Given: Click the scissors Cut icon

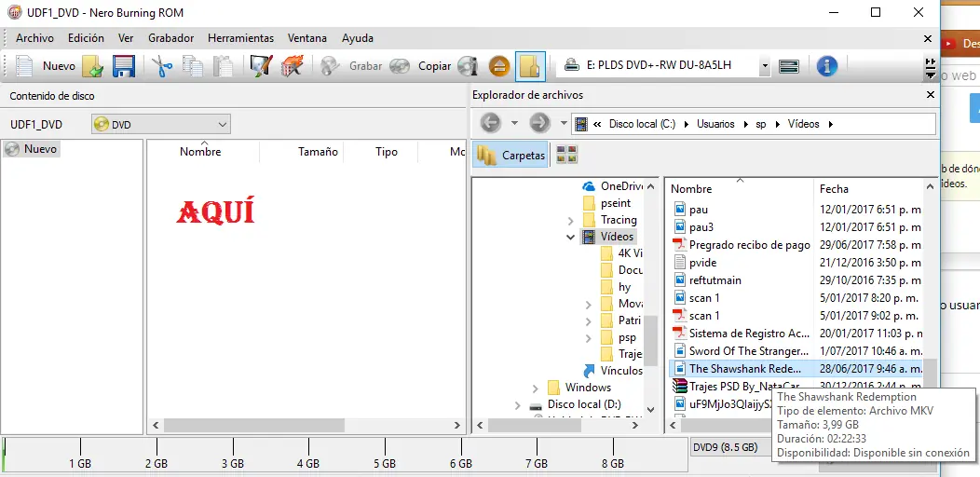Looking at the screenshot, I should [162, 65].
